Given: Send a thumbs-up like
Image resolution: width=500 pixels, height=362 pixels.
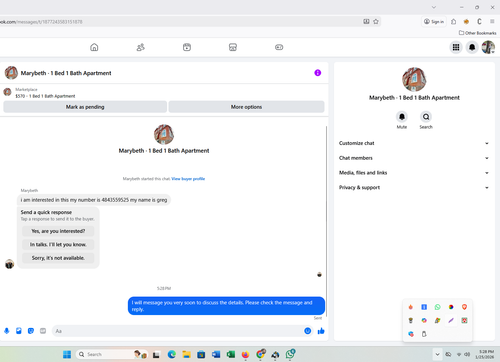Looking at the screenshot, I should [321, 331].
